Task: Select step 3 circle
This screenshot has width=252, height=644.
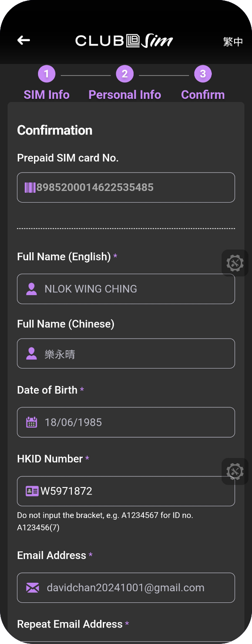Action: click(x=203, y=74)
